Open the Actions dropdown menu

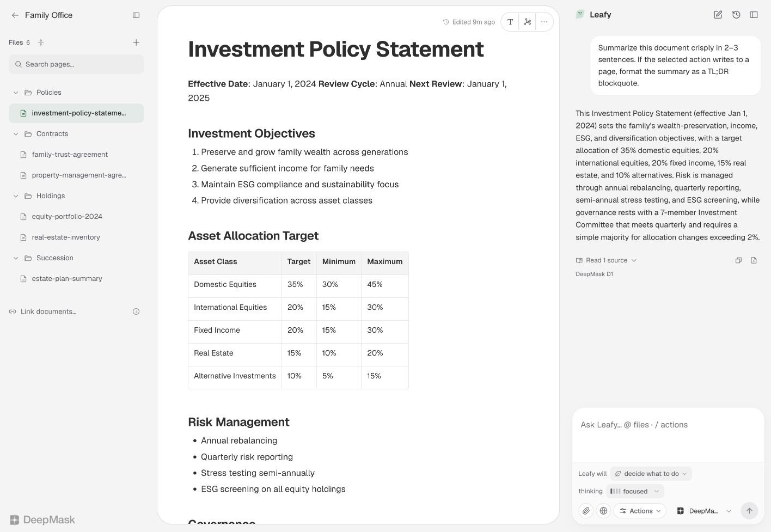(x=640, y=511)
